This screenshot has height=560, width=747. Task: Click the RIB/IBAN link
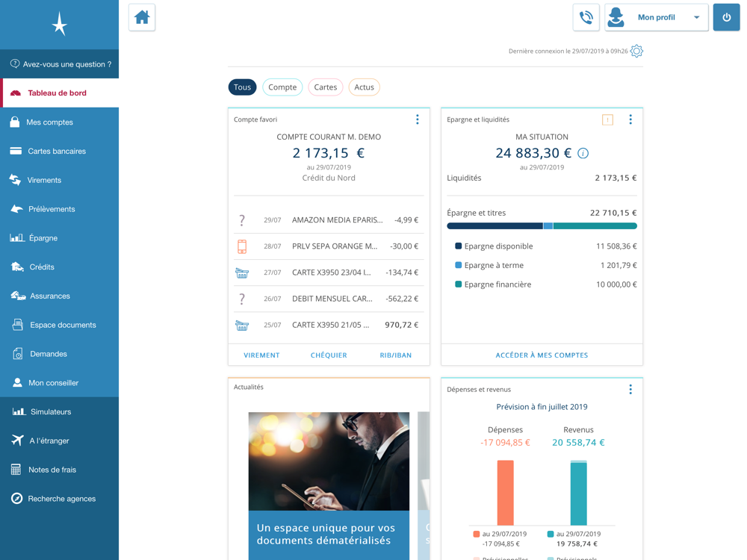[395, 355]
